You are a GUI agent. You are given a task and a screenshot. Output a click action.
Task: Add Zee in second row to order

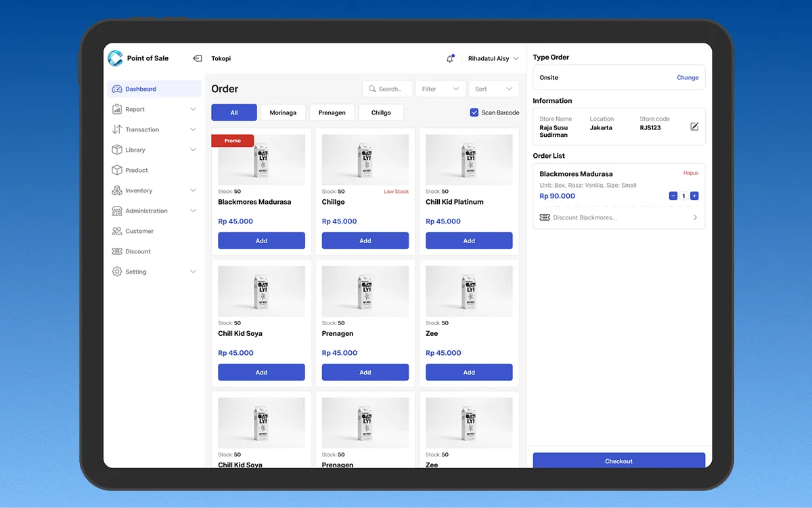click(x=469, y=372)
